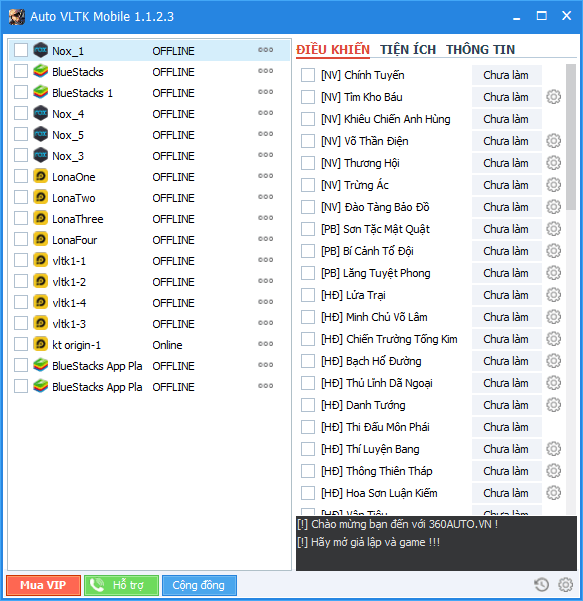Viewport: 583px width, 601px height.
Task: Click the history clock icon at the bottom right
Action: tap(541, 585)
